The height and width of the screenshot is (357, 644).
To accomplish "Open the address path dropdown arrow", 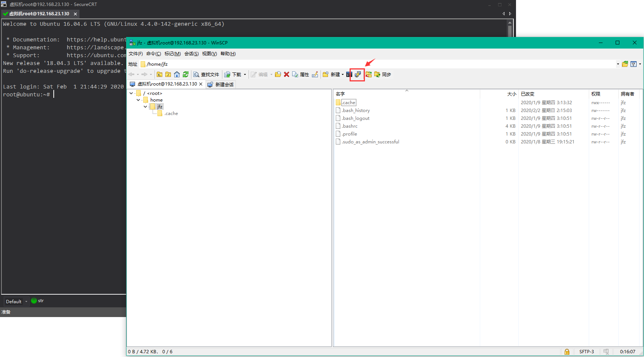I will 618,64.
